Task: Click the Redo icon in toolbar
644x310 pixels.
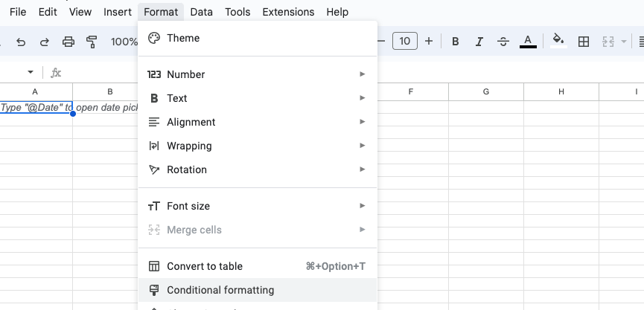Action: coord(45,42)
